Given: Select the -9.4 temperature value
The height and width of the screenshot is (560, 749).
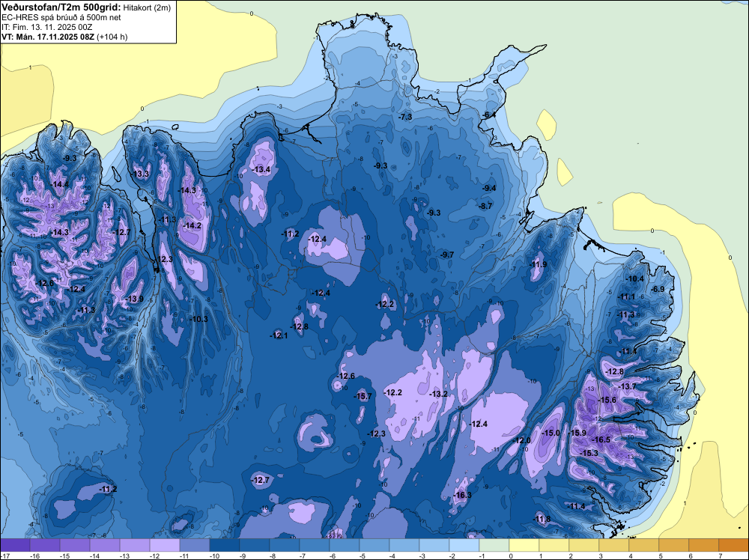Looking at the screenshot, I should (x=489, y=188).
